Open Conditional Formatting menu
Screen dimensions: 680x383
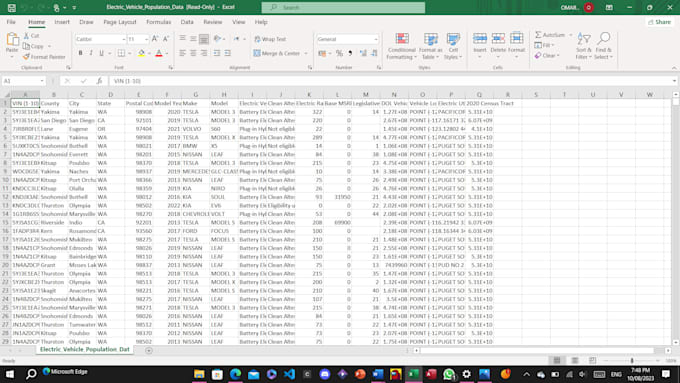click(402, 46)
